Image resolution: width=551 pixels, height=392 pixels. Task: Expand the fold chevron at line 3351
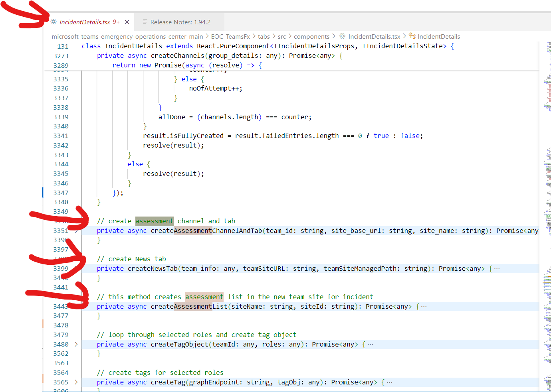[x=76, y=230]
